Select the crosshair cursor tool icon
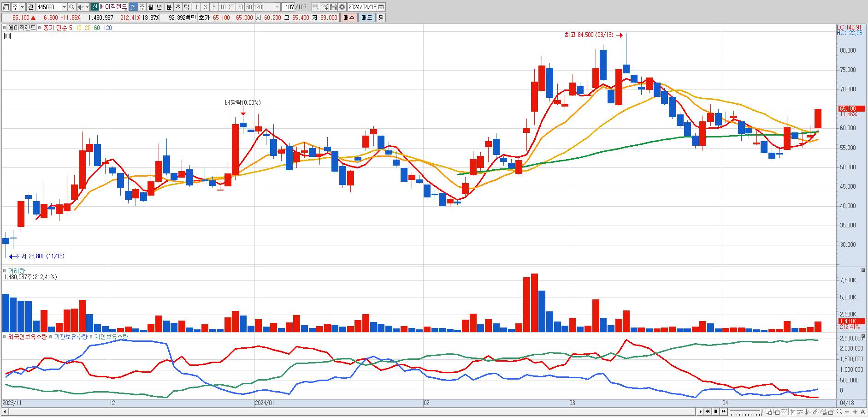The width and height of the screenshot is (868, 417). [x=792, y=411]
